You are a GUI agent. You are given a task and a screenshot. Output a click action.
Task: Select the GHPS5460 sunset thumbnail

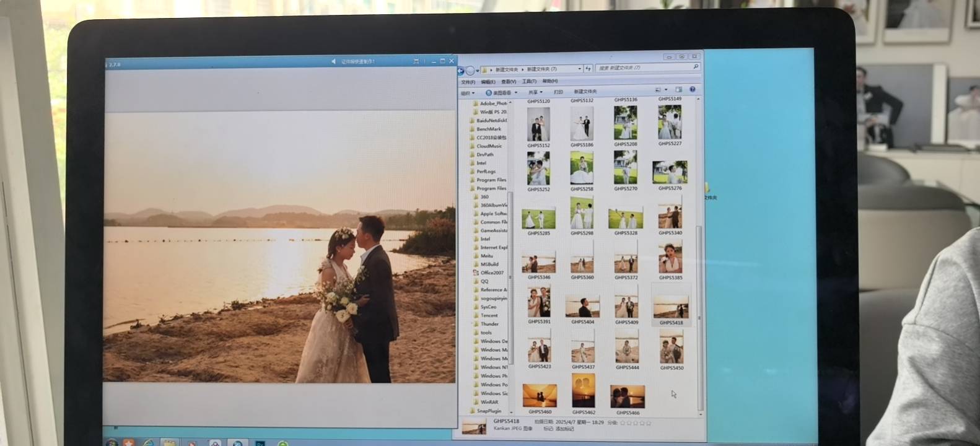click(540, 396)
